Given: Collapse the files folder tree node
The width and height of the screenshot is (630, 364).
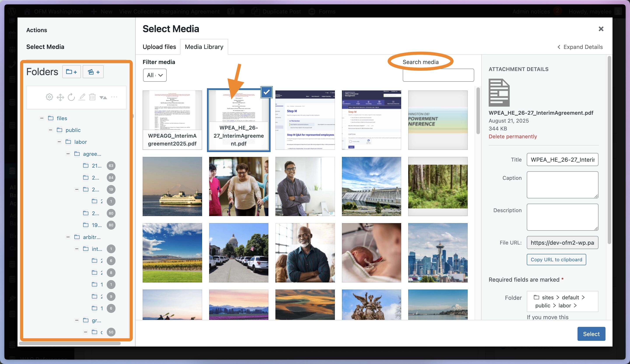Looking at the screenshot, I should [x=42, y=118].
